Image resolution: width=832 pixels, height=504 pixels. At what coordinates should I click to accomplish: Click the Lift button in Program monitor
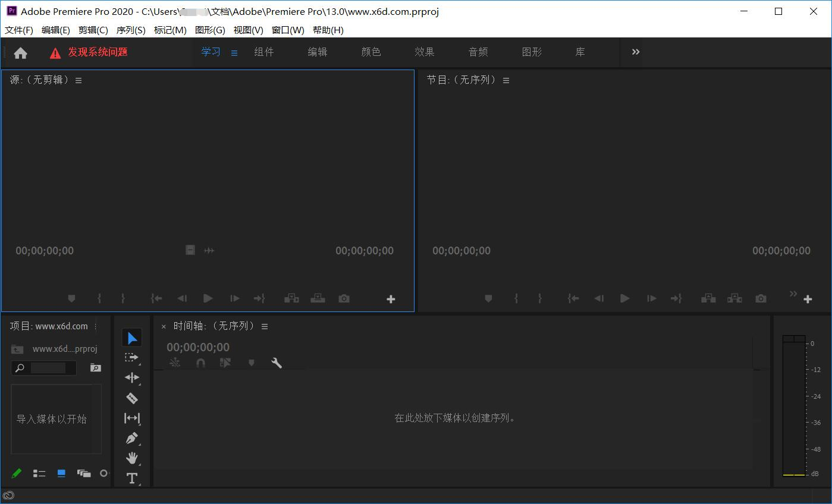708,298
